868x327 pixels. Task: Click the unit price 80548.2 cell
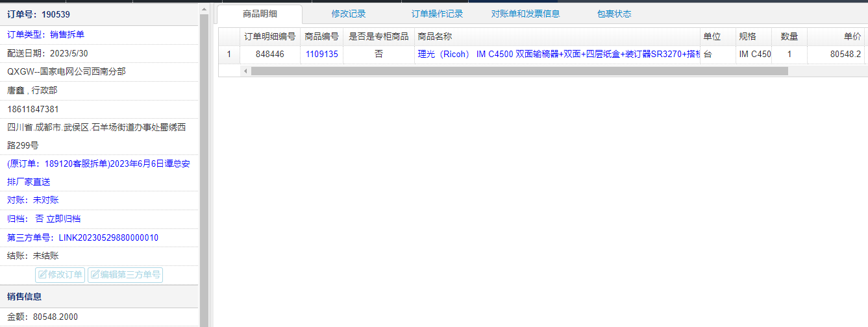tap(836, 54)
